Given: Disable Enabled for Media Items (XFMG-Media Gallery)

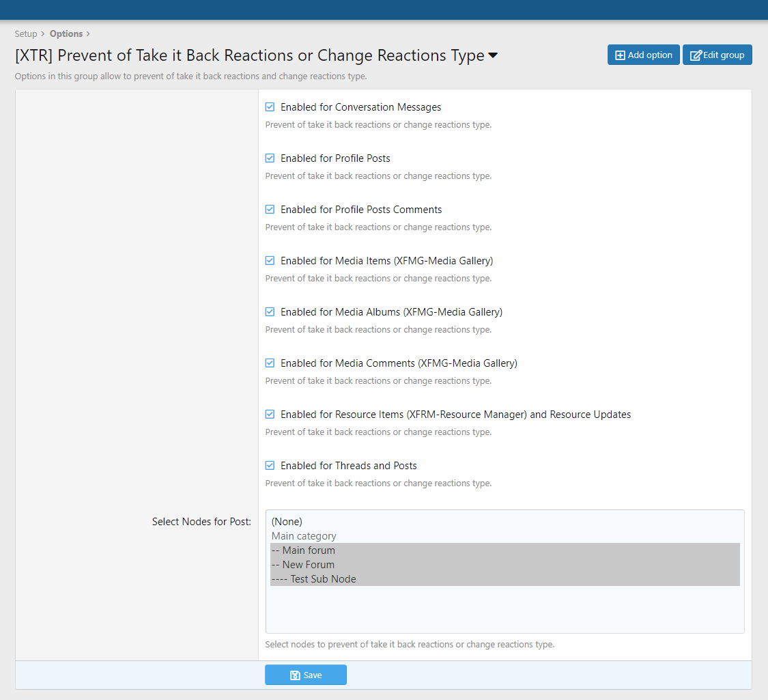Looking at the screenshot, I should point(270,260).
